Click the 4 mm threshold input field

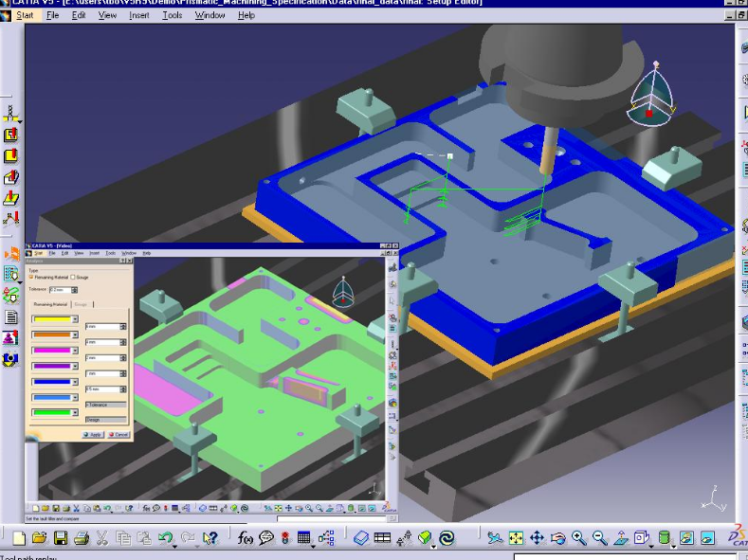click(x=102, y=342)
